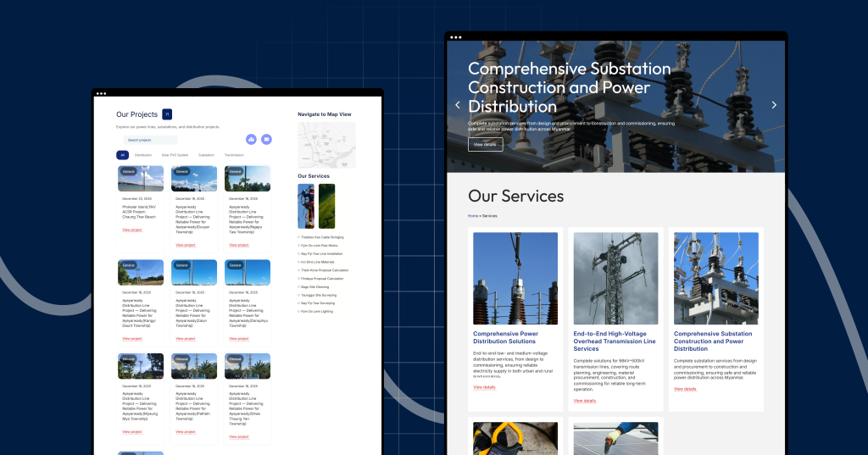Open Kangyi Daunt Township project photo
Screen dimensions: 868x455
[x=141, y=272]
